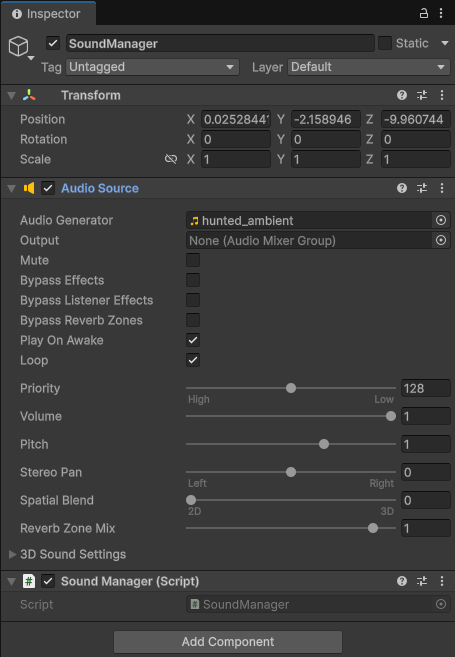The width and height of the screenshot is (455, 657).
Task: Click Rotation X value field
Action: tap(236, 139)
